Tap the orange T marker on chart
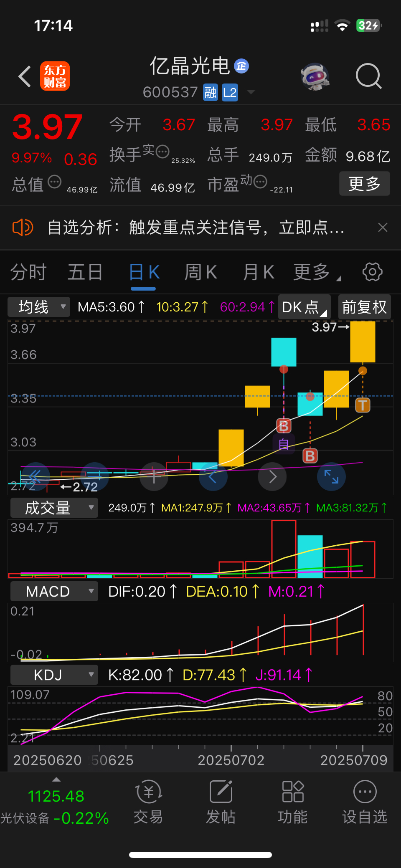Image resolution: width=401 pixels, height=868 pixels. click(x=363, y=405)
